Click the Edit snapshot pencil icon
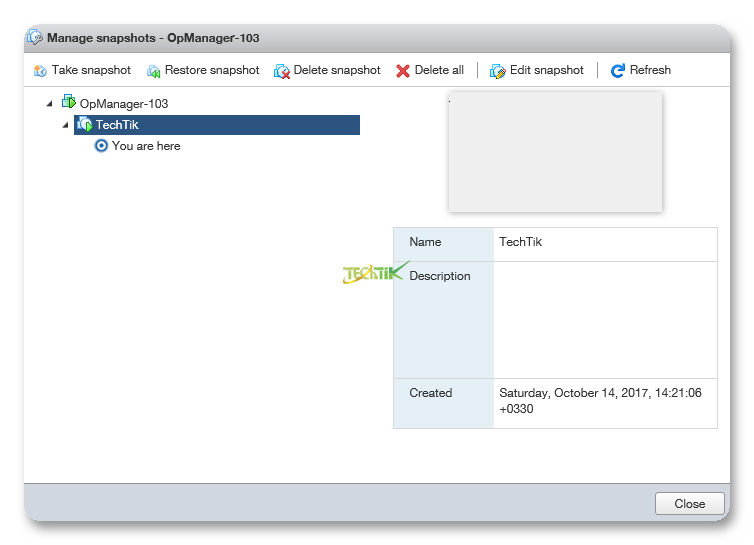Screen dimensions: 754x545 (497, 71)
